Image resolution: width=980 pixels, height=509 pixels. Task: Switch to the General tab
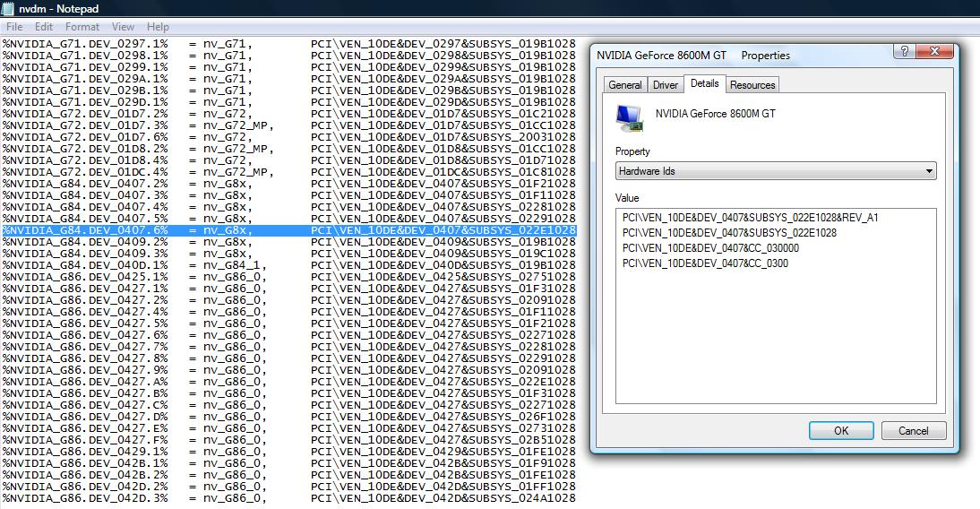click(625, 85)
